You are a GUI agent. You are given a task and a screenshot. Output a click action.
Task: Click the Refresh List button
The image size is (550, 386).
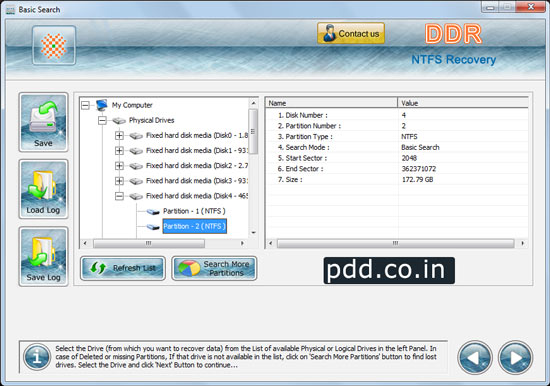click(123, 268)
